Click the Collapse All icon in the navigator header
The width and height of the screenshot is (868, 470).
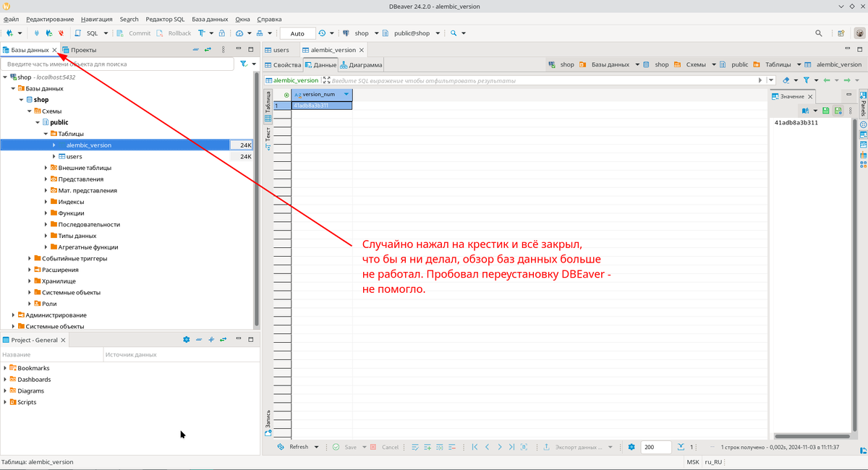point(196,50)
